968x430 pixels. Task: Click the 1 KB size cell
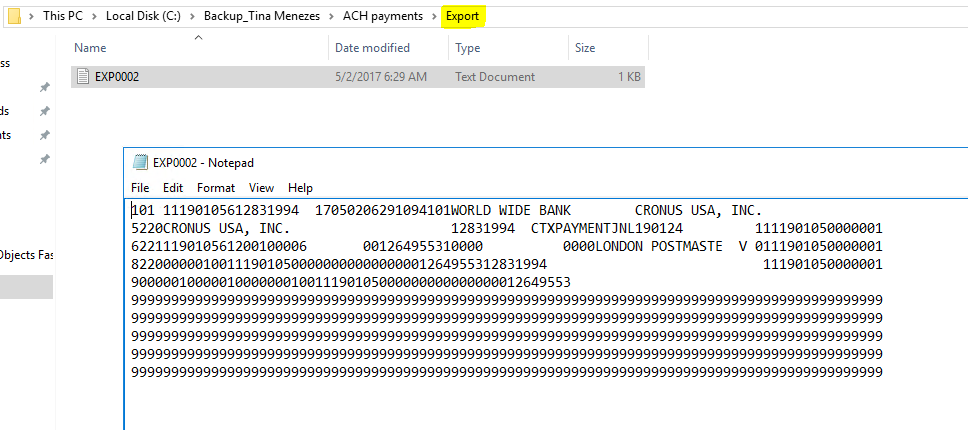coord(630,77)
